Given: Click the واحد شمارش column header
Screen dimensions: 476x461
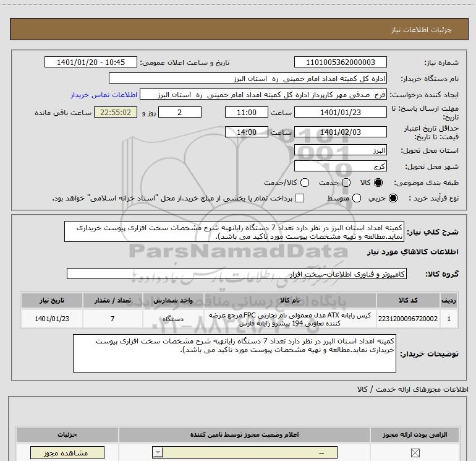Looking at the screenshot, I should (x=173, y=300).
